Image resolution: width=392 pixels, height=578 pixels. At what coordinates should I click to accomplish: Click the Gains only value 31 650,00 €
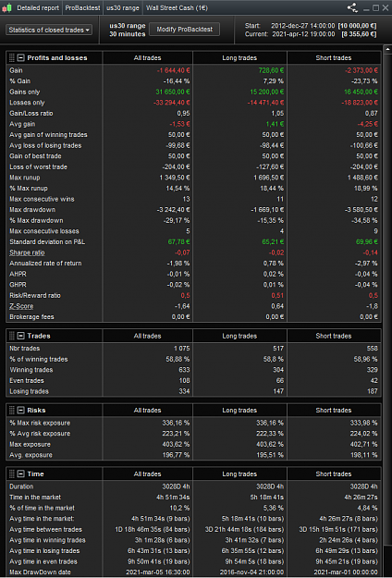coord(172,92)
